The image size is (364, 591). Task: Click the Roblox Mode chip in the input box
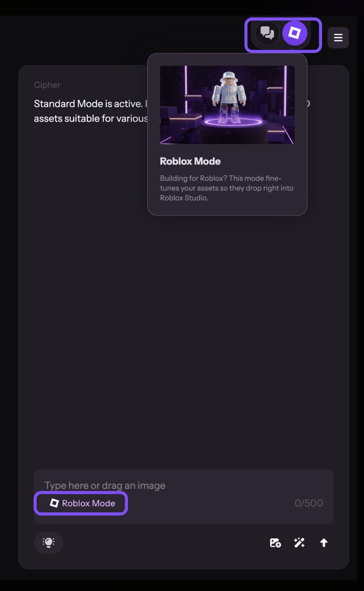point(81,503)
